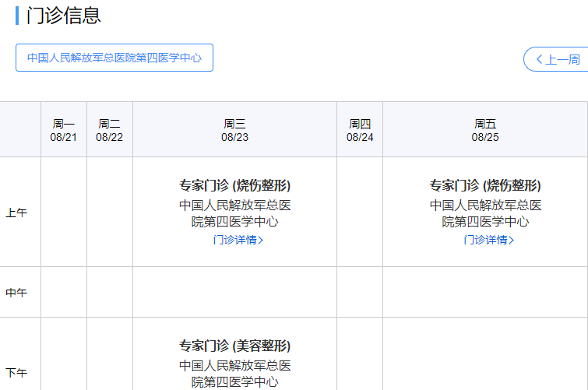The height and width of the screenshot is (390, 588).
Task: Click the 周一 08/21 column header
Action: (x=64, y=130)
